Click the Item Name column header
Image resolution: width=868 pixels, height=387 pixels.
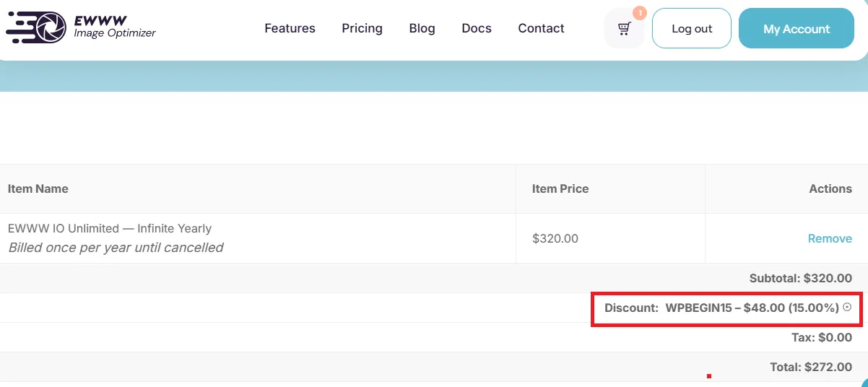pos(38,188)
